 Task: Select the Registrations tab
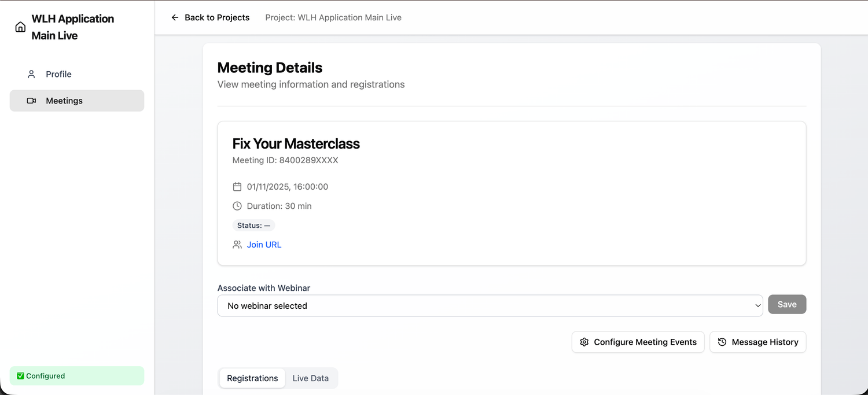(x=252, y=378)
